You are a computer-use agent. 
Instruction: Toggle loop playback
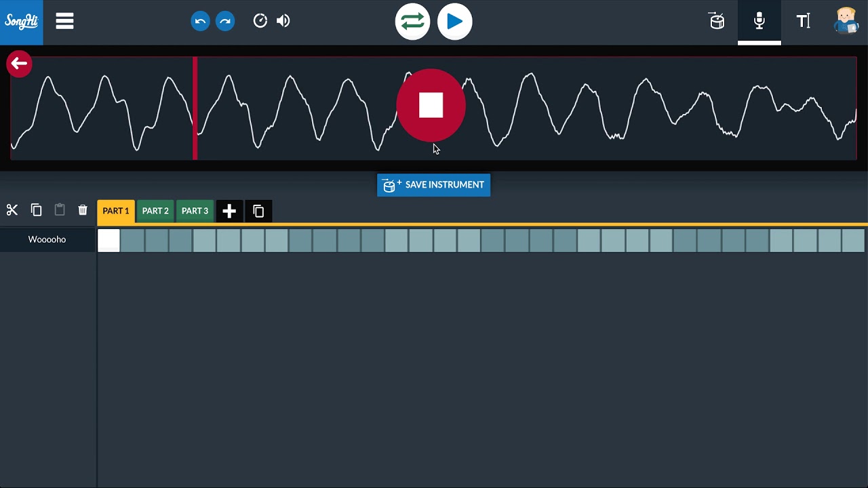click(x=412, y=22)
